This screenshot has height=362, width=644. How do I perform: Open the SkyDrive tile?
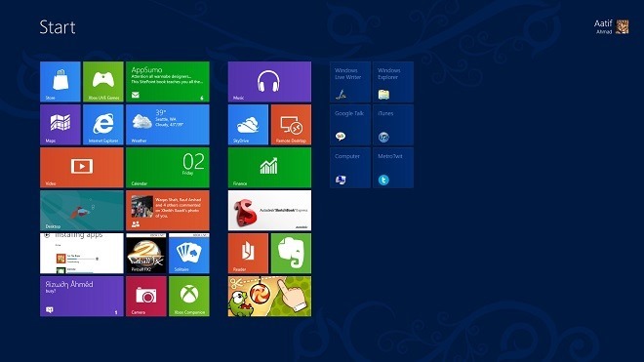248,125
